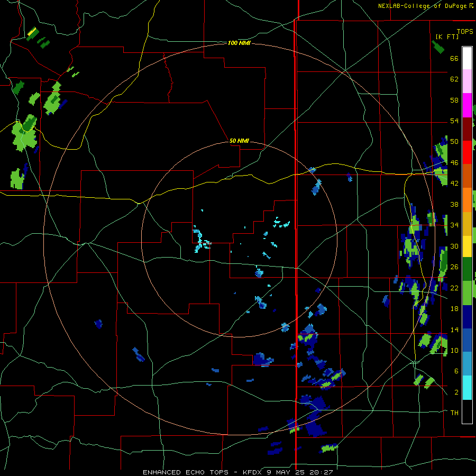
Task: Click the '22' legend value
Action: (454, 288)
